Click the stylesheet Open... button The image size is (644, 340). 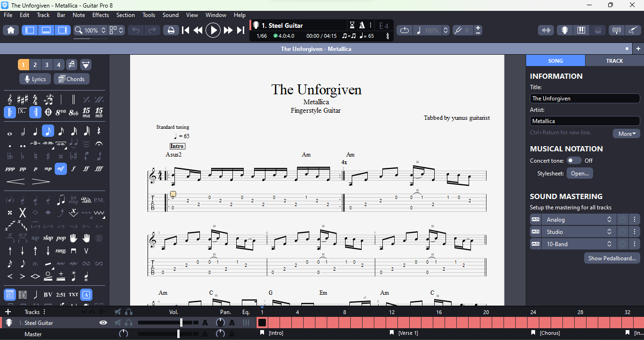[x=580, y=173]
